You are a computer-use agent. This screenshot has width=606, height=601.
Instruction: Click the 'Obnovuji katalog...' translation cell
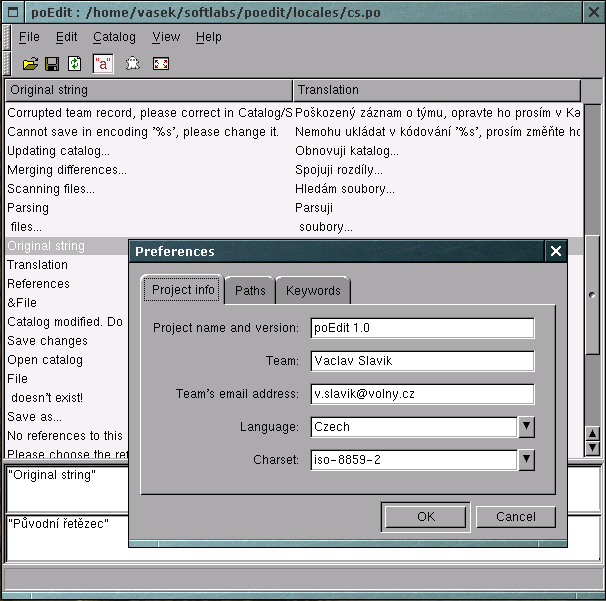tap(347, 151)
